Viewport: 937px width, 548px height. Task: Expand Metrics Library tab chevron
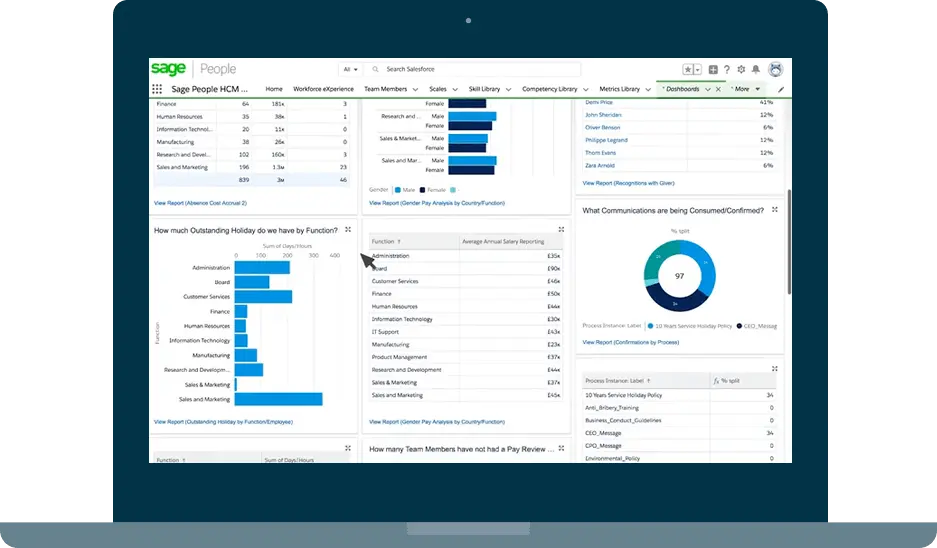[x=648, y=90]
